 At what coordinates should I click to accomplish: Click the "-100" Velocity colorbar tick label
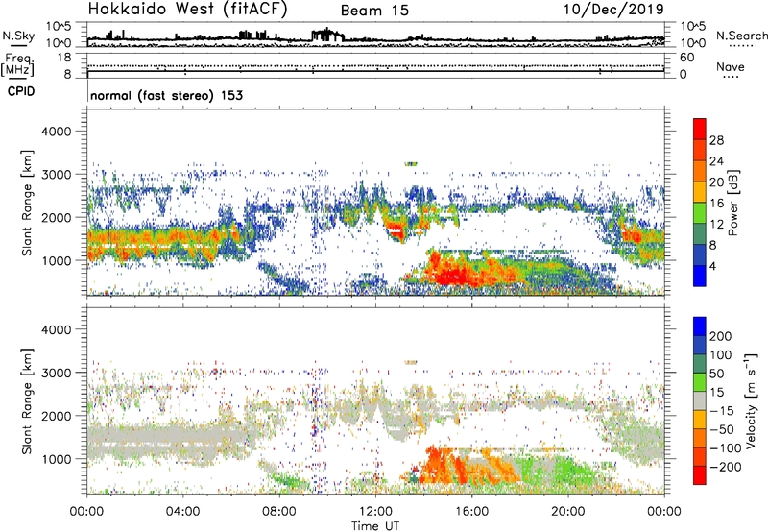[x=725, y=448]
